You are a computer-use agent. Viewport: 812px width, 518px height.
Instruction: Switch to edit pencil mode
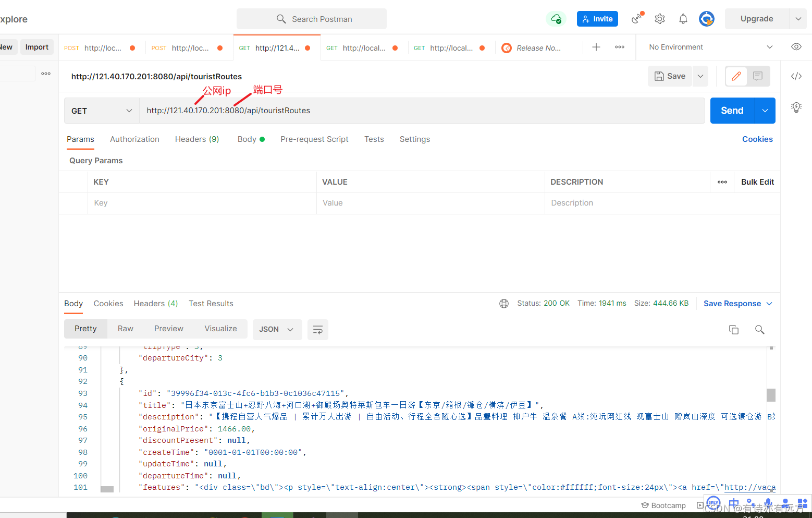(736, 76)
